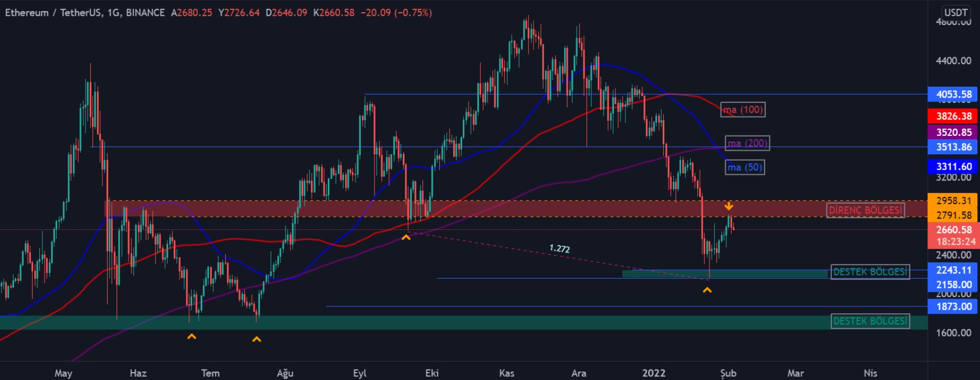This screenshot has height=380, width=980.
Task: Select the current price tag 2660.58
Action: pyautogui.click(x=953, y=230)
